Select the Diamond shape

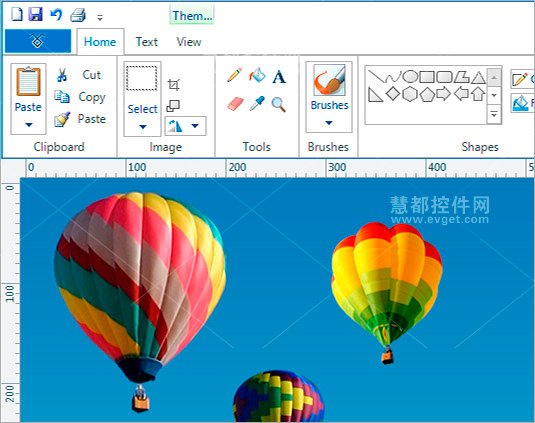click(x=393, y=94)
